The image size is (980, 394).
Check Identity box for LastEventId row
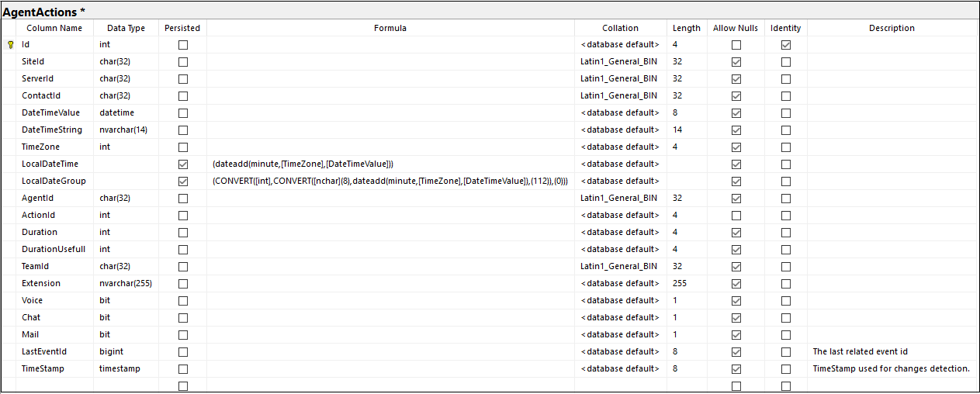pos(786,352)
